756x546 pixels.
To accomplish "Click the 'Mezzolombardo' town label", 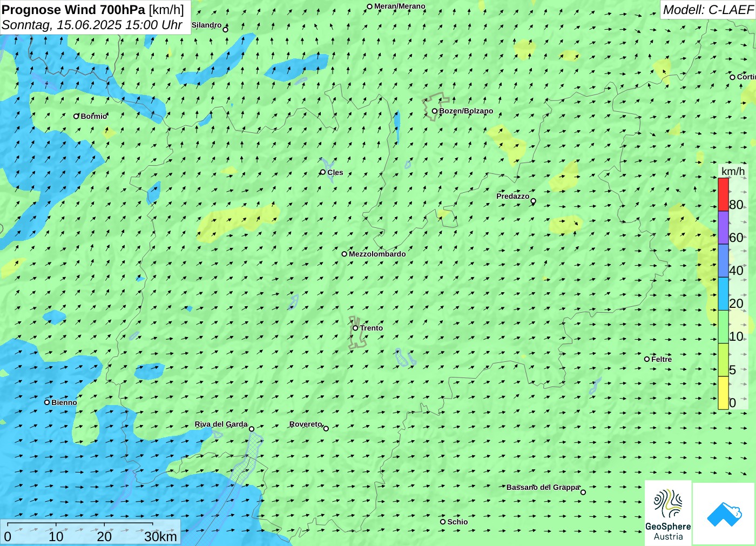I will point(377,254).
